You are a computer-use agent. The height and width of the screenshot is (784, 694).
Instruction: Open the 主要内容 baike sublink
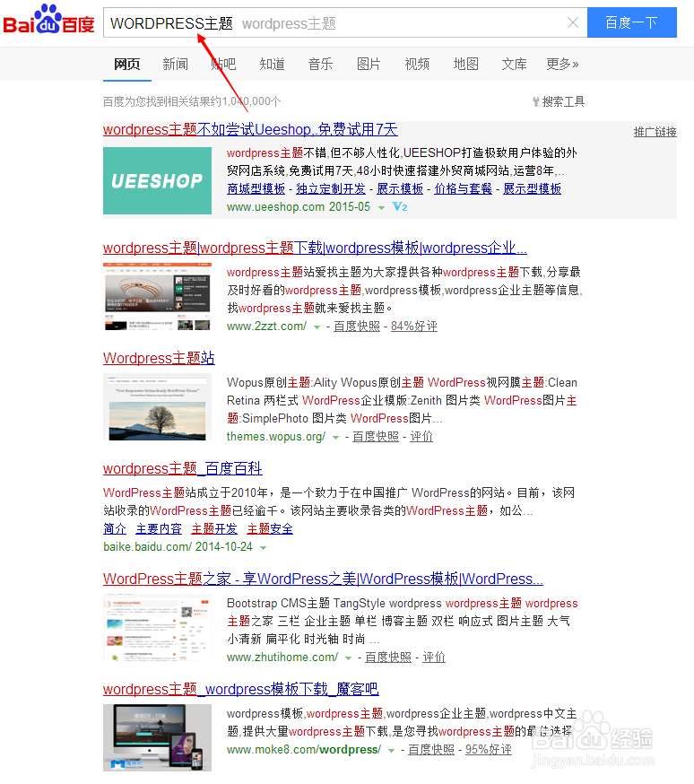pyautogui.click(x=159, y=529)
